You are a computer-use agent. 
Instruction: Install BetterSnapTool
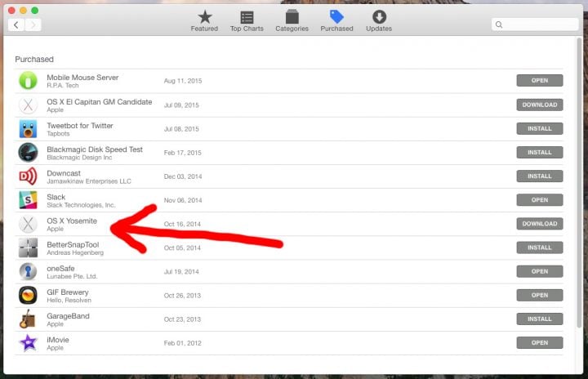pos(540,247)
